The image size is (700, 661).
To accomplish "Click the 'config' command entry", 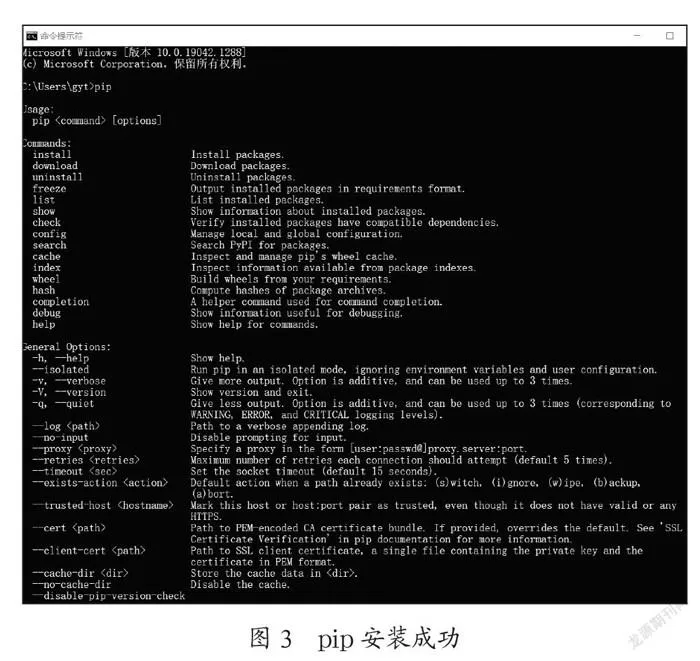I will coord(49,234).
